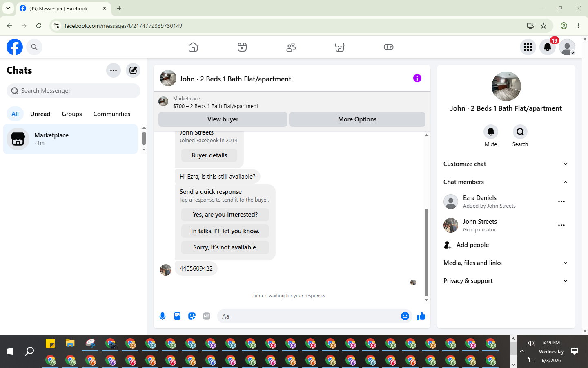The image size is (588, 368).
Task: Reload the page with refresh icon
Action: pos(39,26)
